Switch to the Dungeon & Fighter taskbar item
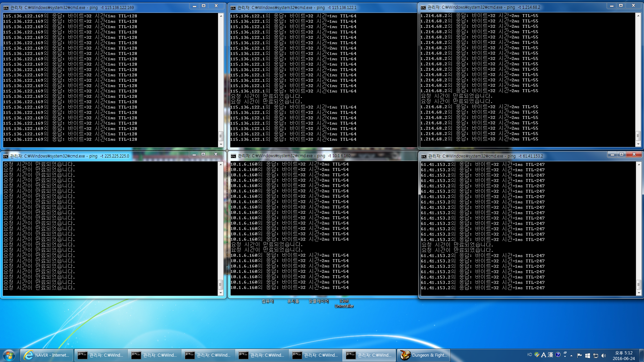 (424, 355)
